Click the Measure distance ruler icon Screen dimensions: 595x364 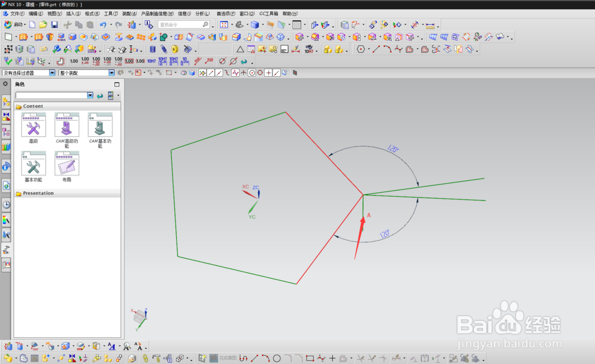pyautogui.click(x=430, y=25)
